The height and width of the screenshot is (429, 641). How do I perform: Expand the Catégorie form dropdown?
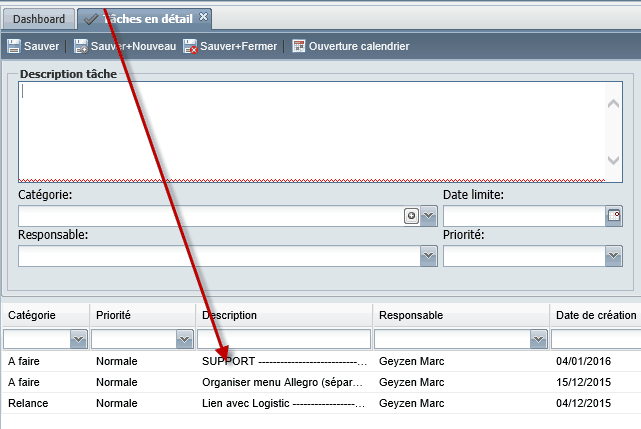(428, 216)
